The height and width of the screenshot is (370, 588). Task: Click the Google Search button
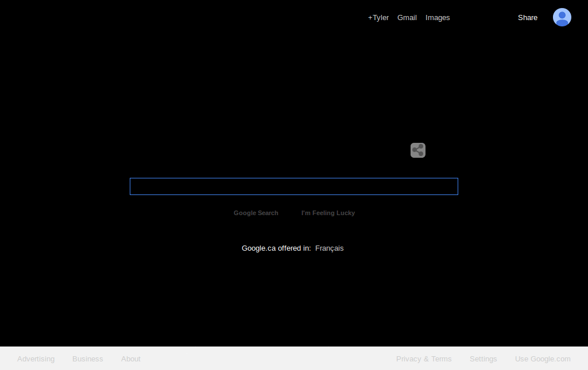point(256,213)
